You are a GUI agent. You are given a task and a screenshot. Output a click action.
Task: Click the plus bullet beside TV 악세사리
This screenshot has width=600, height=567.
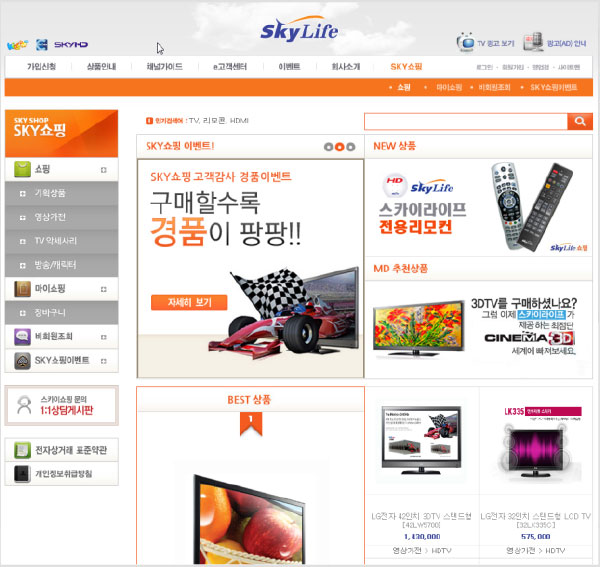23,241
